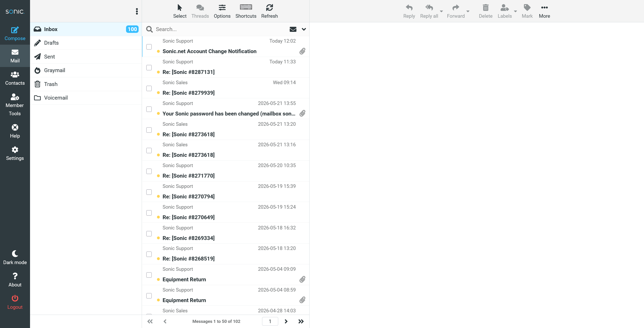Check the Account Change Notification message checkbox

click(149, 47)
